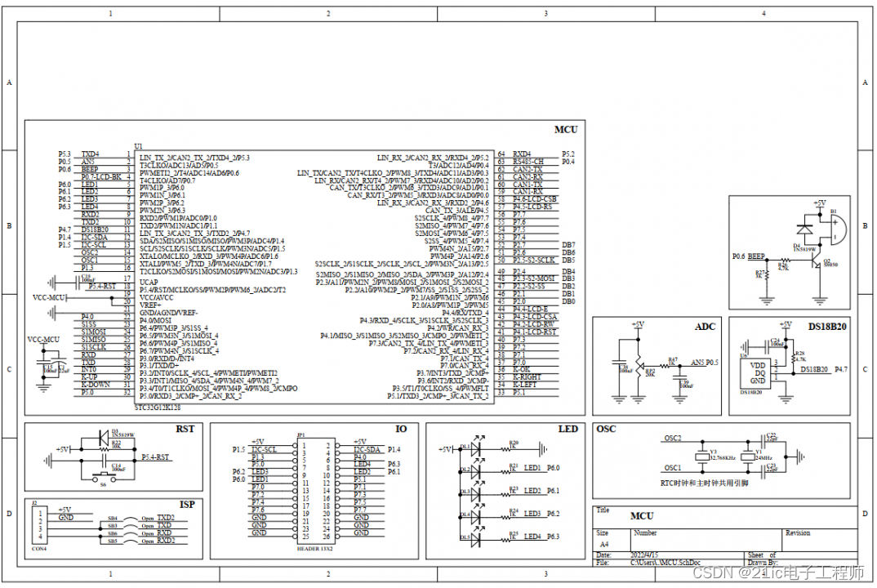Click the DS18B20 temperature sensor symbol

755,374
